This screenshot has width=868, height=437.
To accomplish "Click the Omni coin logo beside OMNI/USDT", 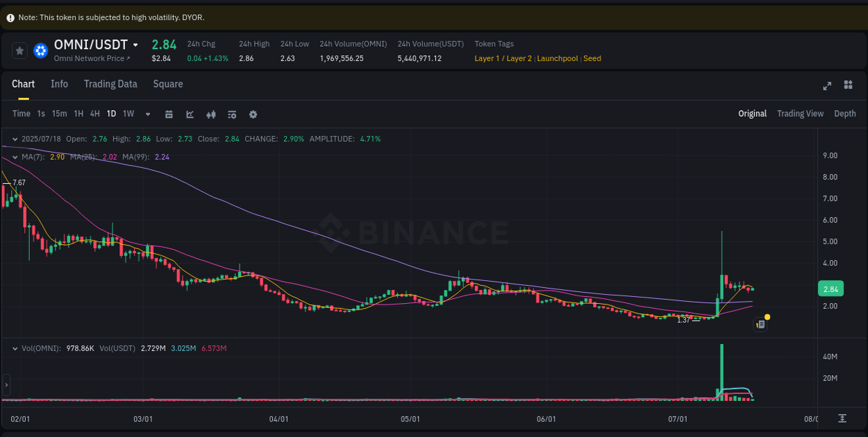I will coord(40,50).
